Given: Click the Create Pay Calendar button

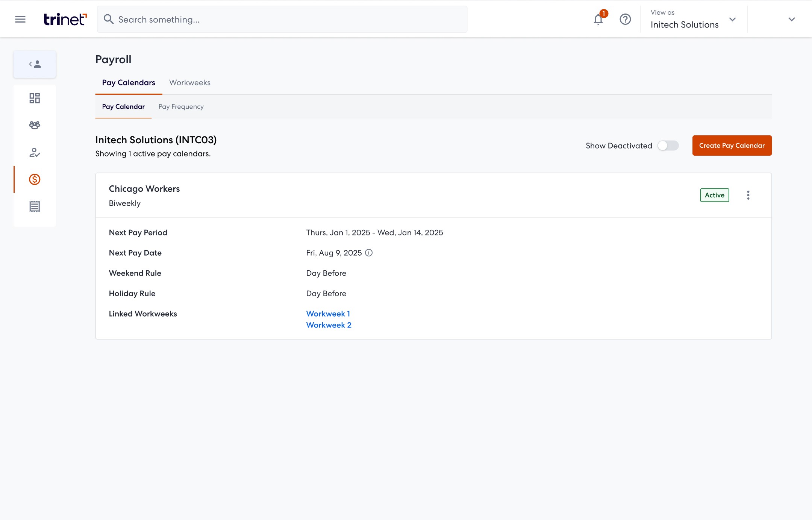Looking at the screenshot, I should click(x=732, y=146).
